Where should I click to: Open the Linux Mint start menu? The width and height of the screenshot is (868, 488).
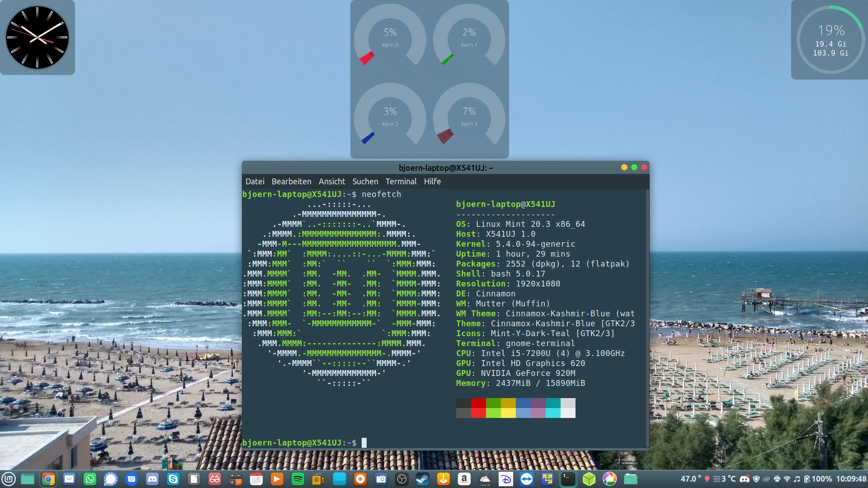(x=9, y=479)
